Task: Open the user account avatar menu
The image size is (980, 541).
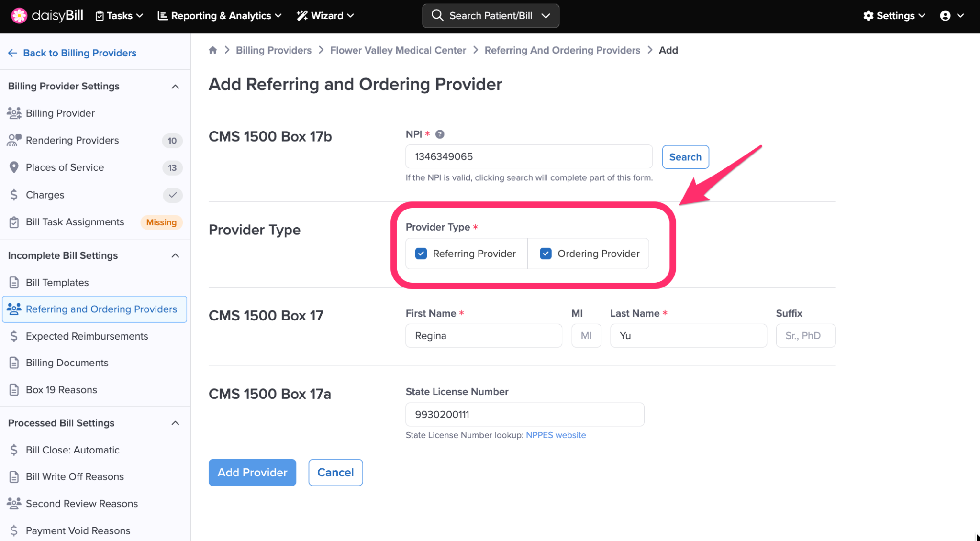Action: (945, 16)
